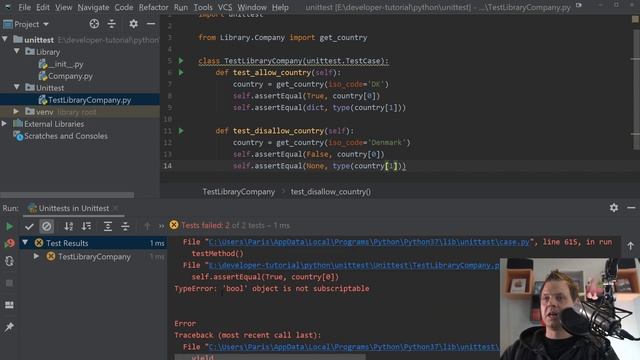640x360 pixels.
Task: Open the Window menu
Action: coord(252,7)
